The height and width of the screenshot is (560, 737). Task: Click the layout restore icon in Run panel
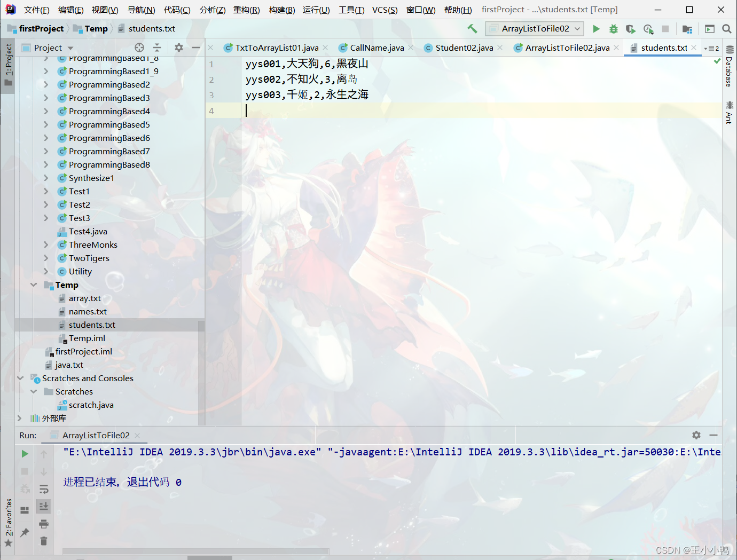tap(25, 510)
